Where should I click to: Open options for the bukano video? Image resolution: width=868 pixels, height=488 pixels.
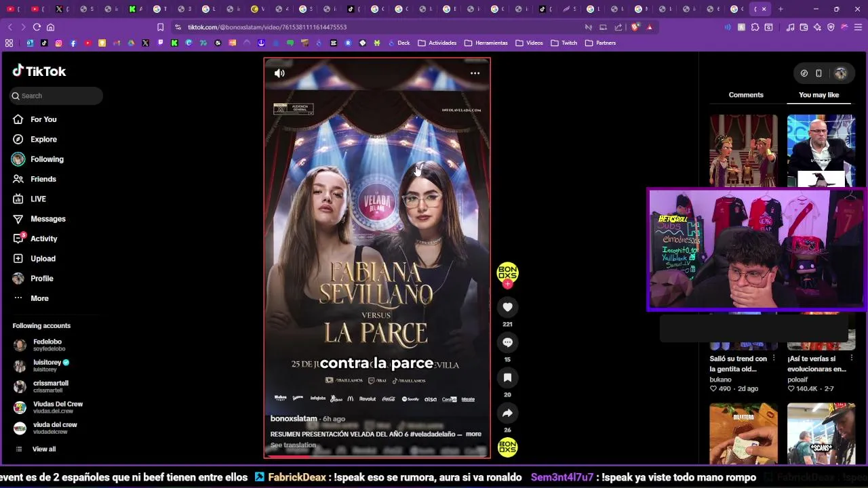click(x=774, y=359)
